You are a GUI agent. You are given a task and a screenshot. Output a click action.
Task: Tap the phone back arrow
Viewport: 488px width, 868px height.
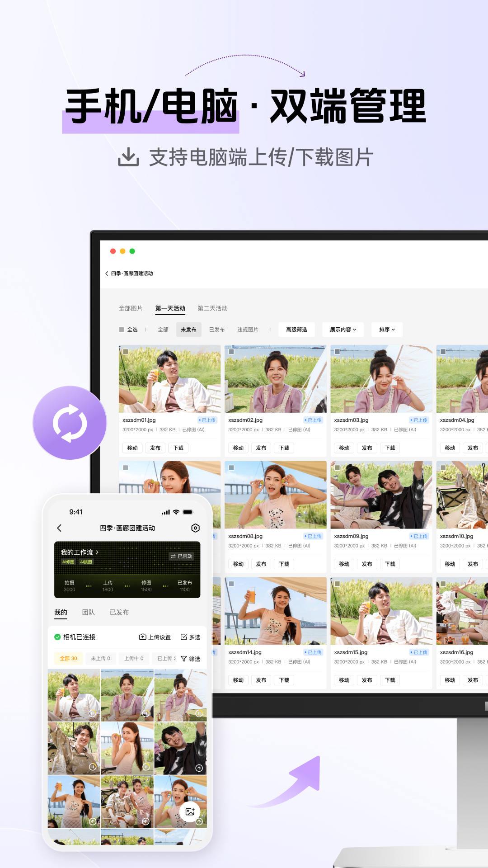click(x=59, y=528)
